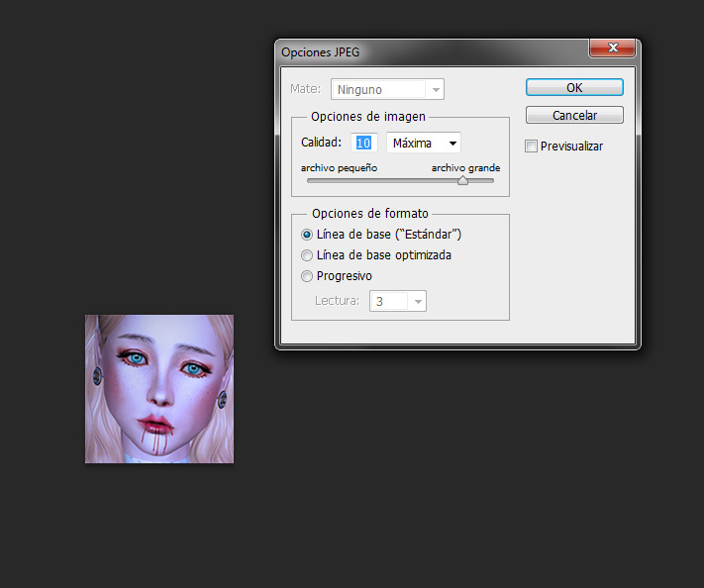Click the face portrait image on canvas
The width and height of the screenshot is (704, 588).
[159, 389]
